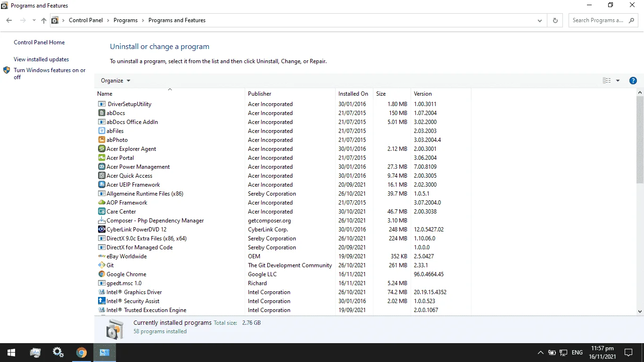Screen dimensions: 644x362
Task: Click the DriverSetupUtility program icon
Action: tap(101, 104)
